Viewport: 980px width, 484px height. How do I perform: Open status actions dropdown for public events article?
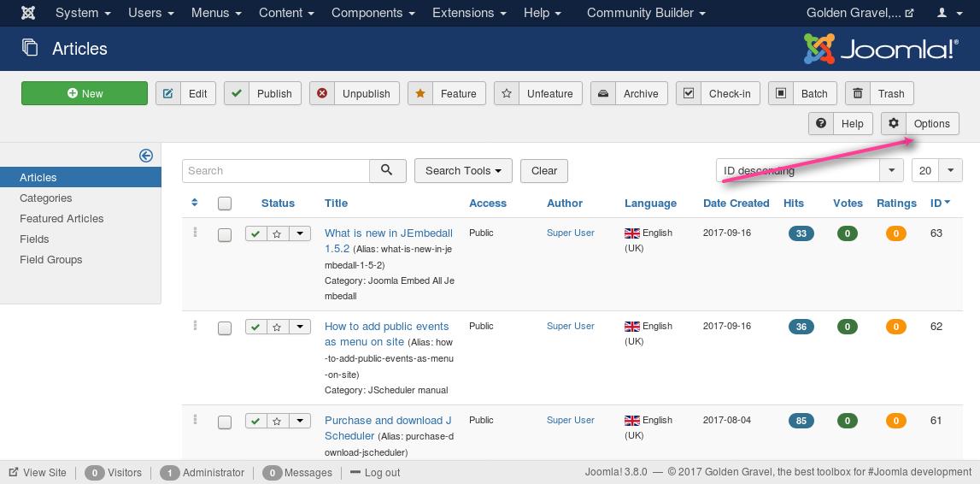point(300,327)
